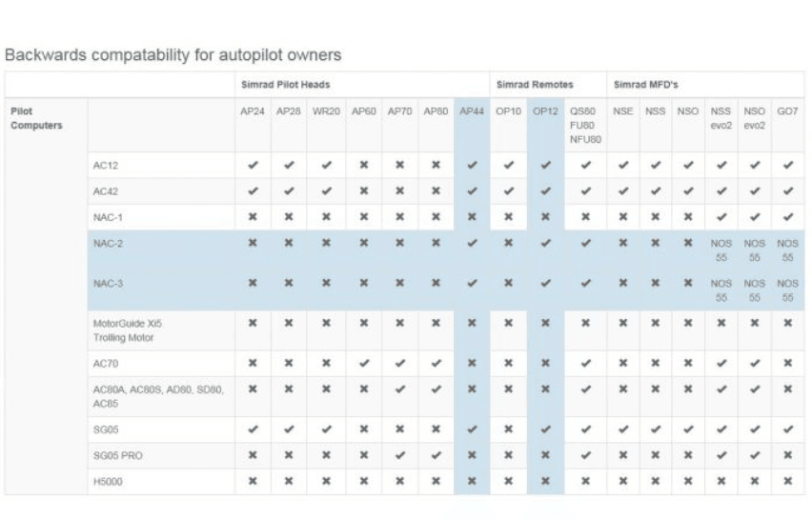812x519 pixels.
Task: Click the Pilot Computers row label
Action: coord(36,118)
